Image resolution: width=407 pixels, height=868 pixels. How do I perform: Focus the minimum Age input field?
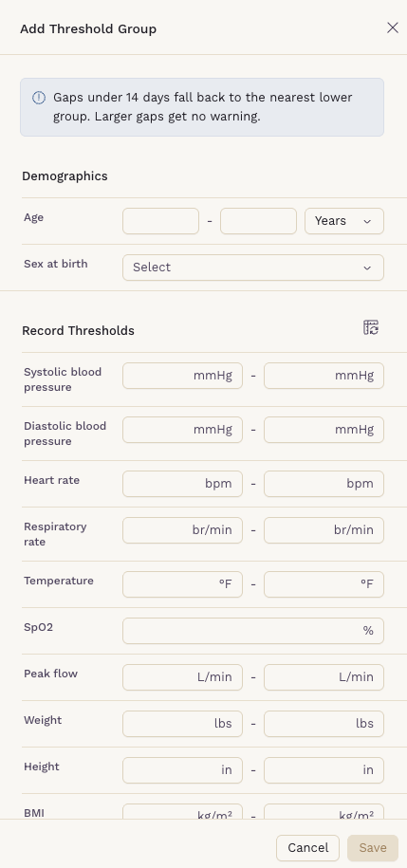click(160, 221)
